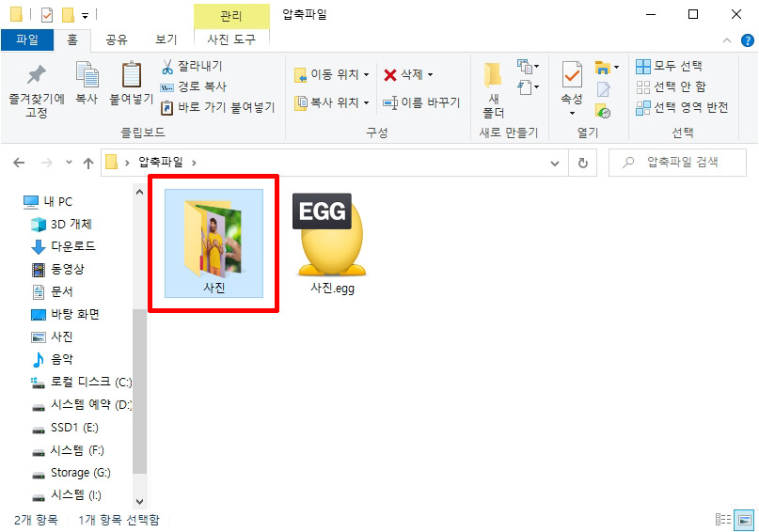Screen dimensions: 759x532
Task: Open recent locations dropdown arrow
Action: point(69,163)
